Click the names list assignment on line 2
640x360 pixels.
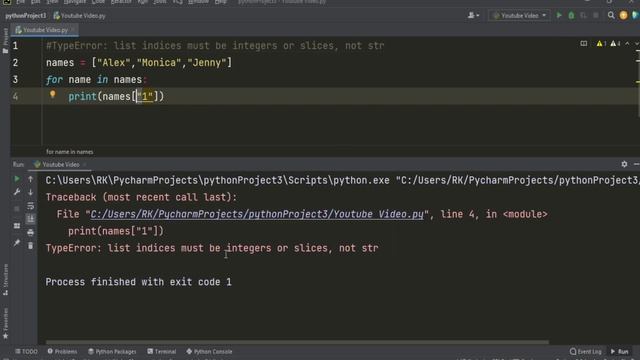coord(139,62)
